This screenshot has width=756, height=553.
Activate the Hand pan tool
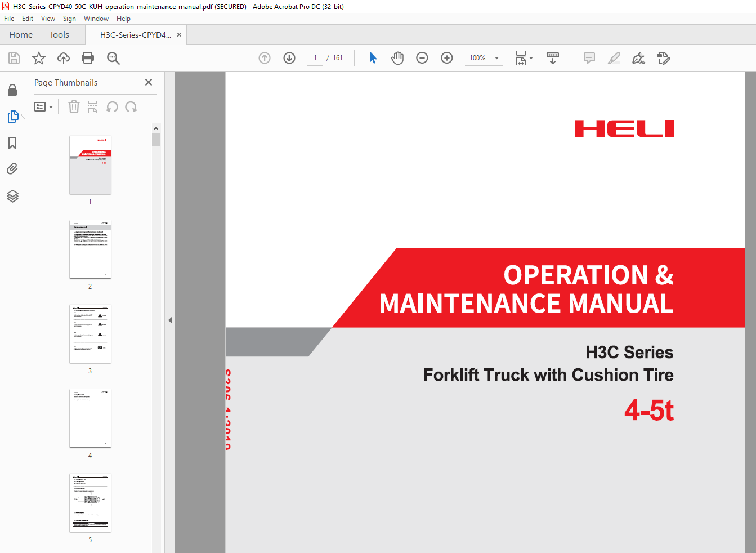coord(397,58)
